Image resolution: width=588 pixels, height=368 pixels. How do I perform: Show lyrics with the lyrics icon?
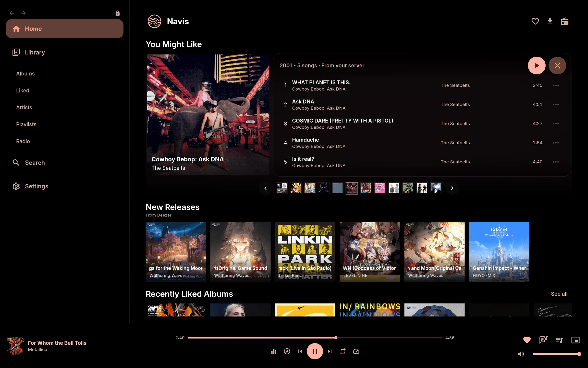coord(543,340)
